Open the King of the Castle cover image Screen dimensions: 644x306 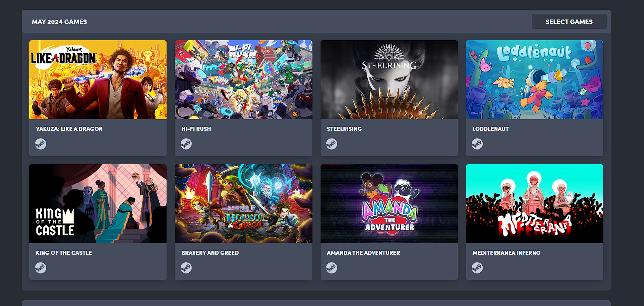pos(98,204)
